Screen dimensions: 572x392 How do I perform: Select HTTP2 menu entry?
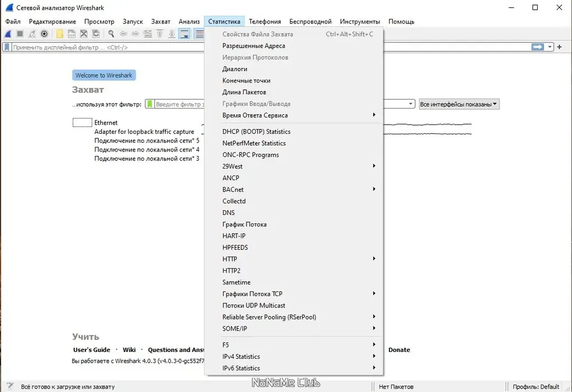pyautogui.click(x=294, y=271)
